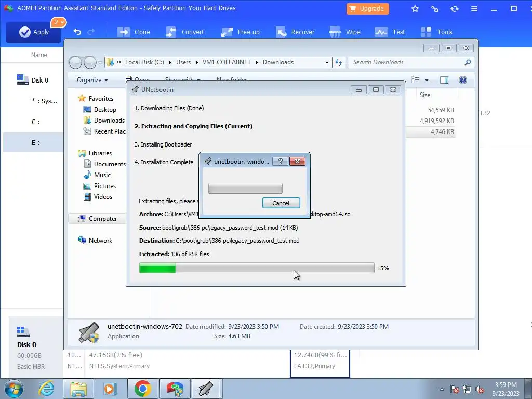
Task: Open the Tools menu in AOMEI
Action: pos(436,32)
